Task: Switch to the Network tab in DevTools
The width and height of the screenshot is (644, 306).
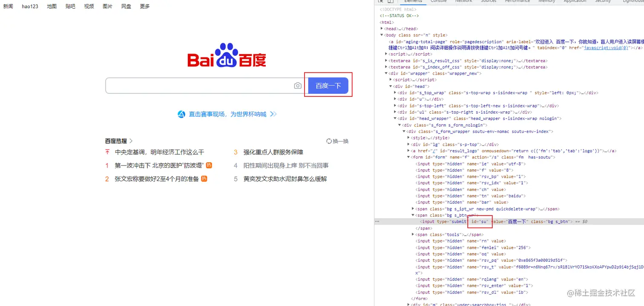Action: 463,1
